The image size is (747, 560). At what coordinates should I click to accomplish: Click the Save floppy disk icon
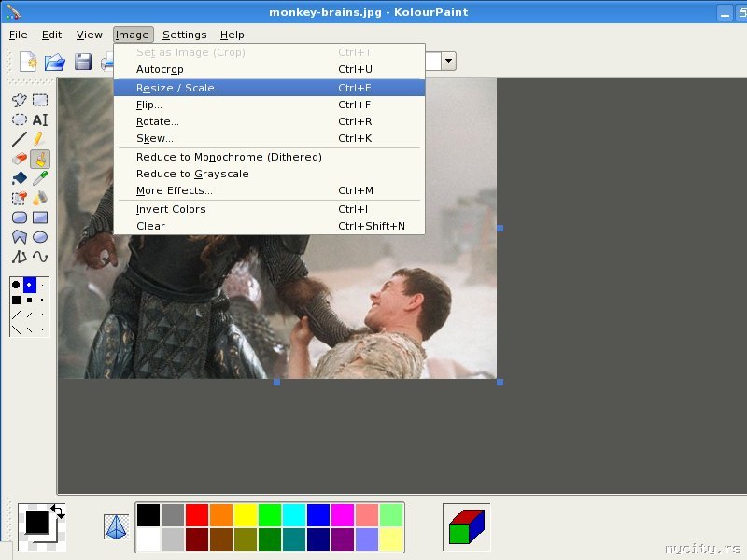click(83, 62)
